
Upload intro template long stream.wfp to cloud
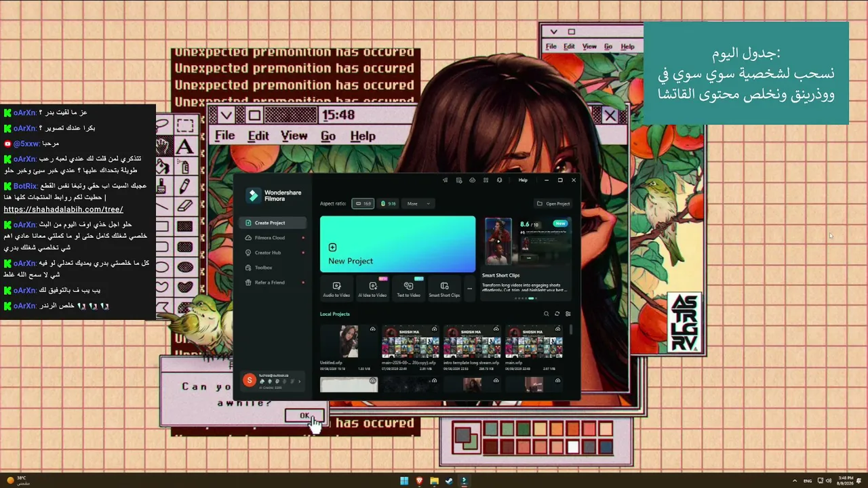click(496, 329)
